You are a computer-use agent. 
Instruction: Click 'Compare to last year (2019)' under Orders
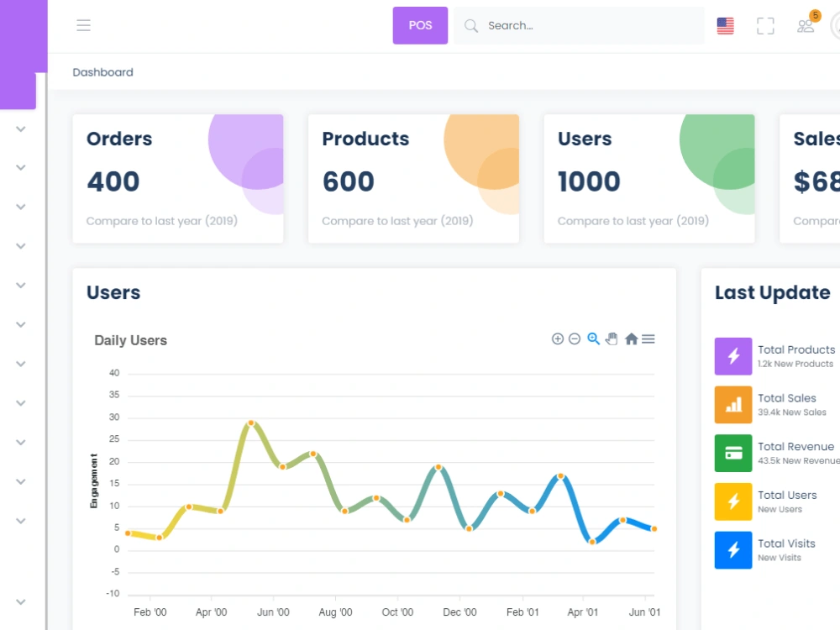[162, 221]
